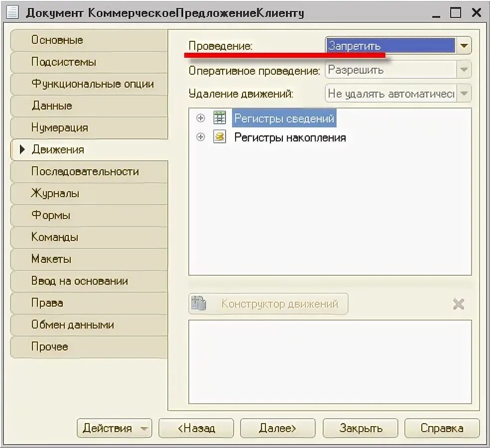Click the Регистры накопления coins icon
This screenshot has height=448, width=490.
tap(220, 137)
